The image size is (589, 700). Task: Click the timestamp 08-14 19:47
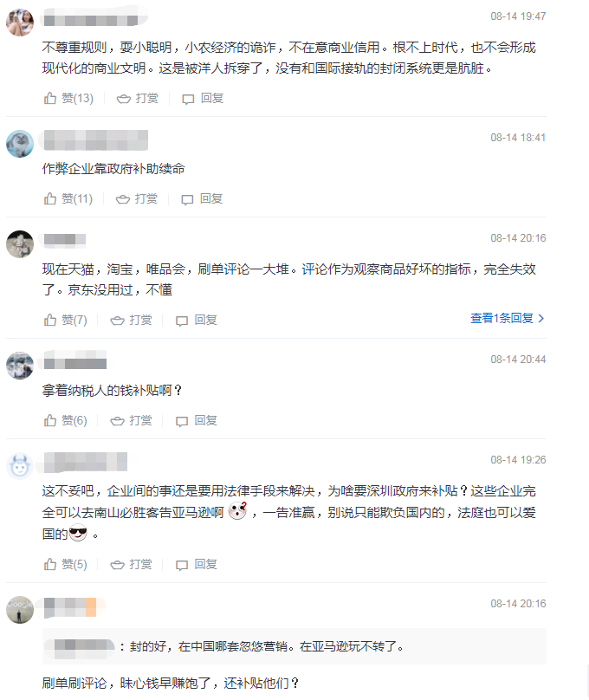(519, 15)
